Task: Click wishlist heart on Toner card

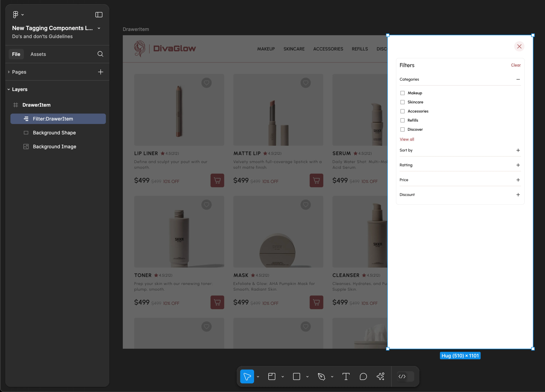Action: tap(206, 205)
